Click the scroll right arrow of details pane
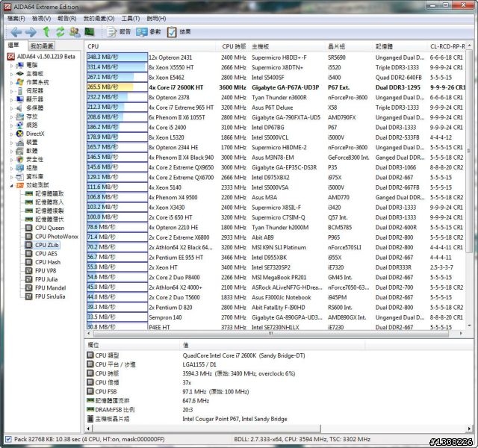The width and height of the screenshot is (478, 448). point(470,429)
